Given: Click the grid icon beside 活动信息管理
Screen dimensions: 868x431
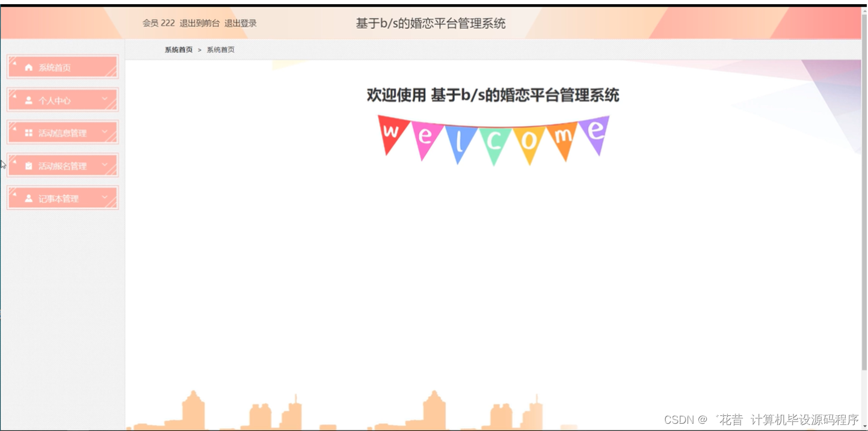Looking at the screenshot, I should 28,132.
